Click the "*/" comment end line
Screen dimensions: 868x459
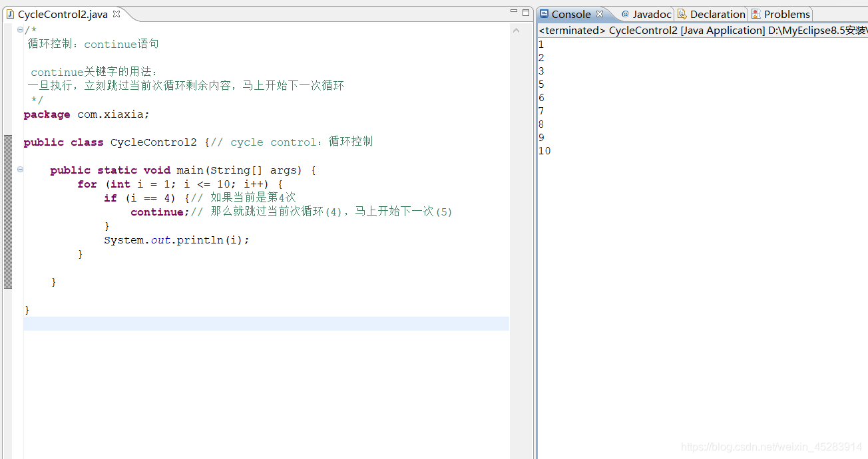pos(37,100)
